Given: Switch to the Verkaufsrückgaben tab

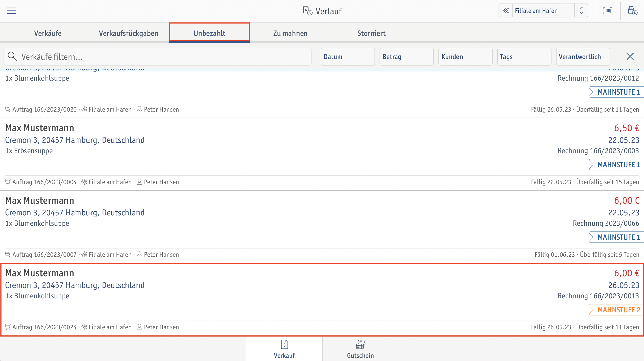Looking at the screenshot, I should tap(128, 33).
